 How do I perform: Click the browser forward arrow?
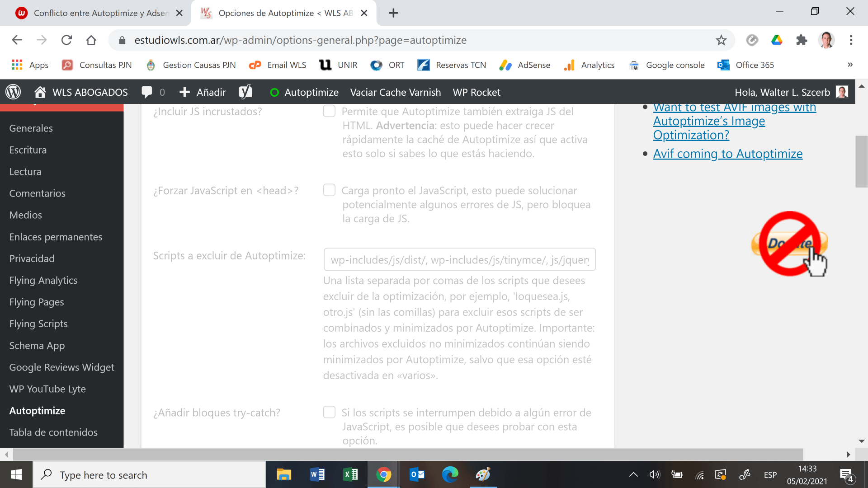point(42,40)
